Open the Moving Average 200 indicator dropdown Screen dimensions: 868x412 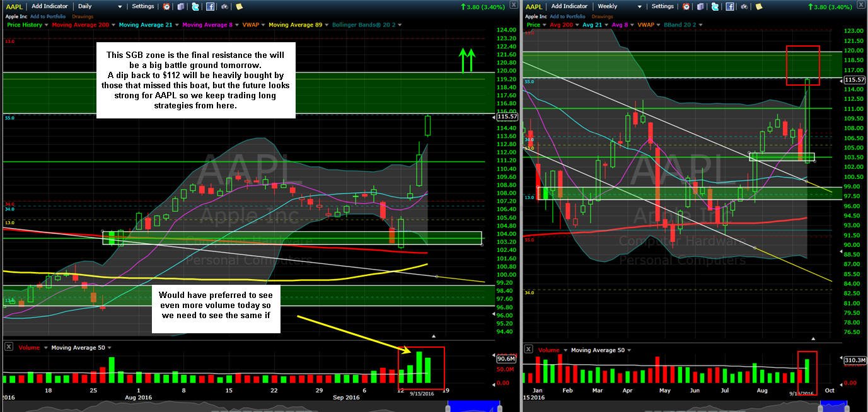[x=113, y=25]
